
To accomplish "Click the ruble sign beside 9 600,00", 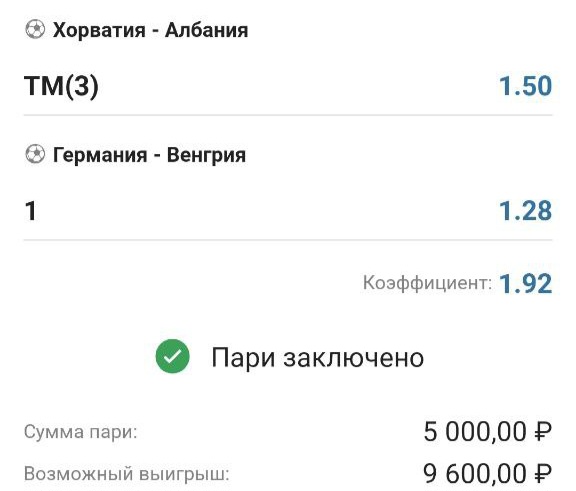I will (543, 473).
